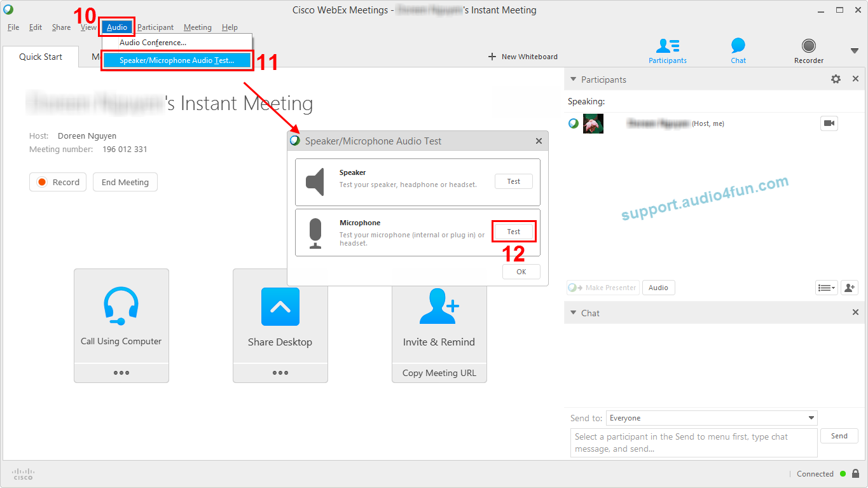Screen dimensions: 868x488
Task: Click the security lock icon
Action: pos(855,473)
